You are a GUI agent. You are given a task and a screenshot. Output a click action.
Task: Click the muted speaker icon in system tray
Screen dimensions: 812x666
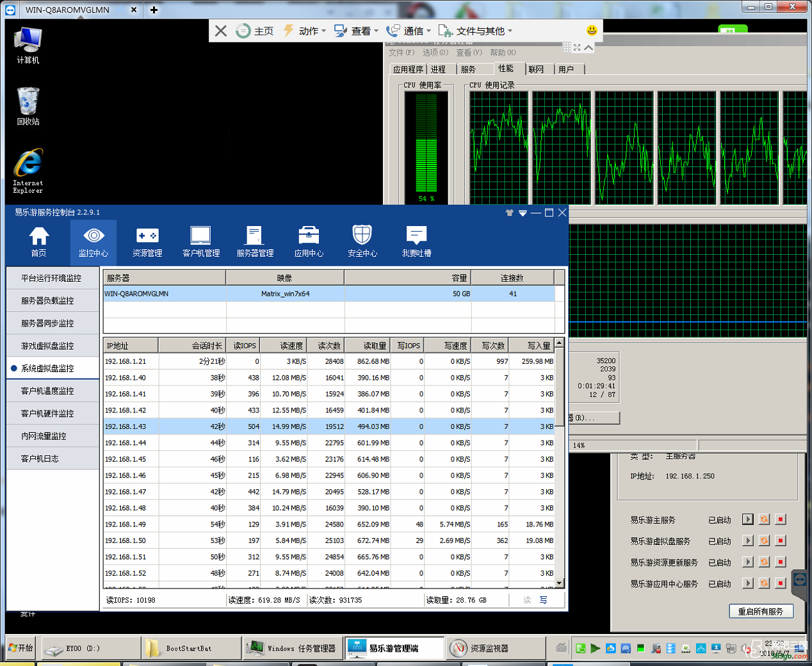click(745, 648)
